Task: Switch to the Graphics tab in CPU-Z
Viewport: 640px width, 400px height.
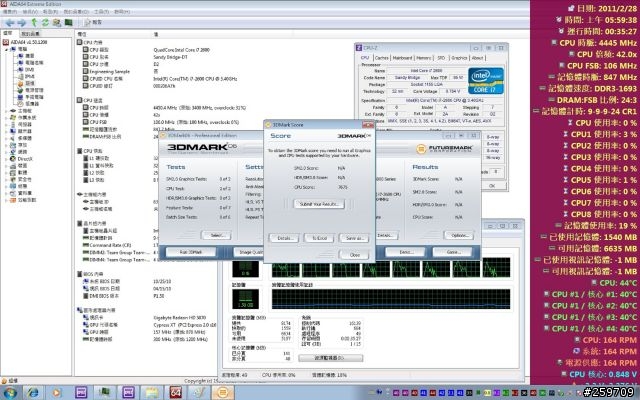Action: pos(459,58)
